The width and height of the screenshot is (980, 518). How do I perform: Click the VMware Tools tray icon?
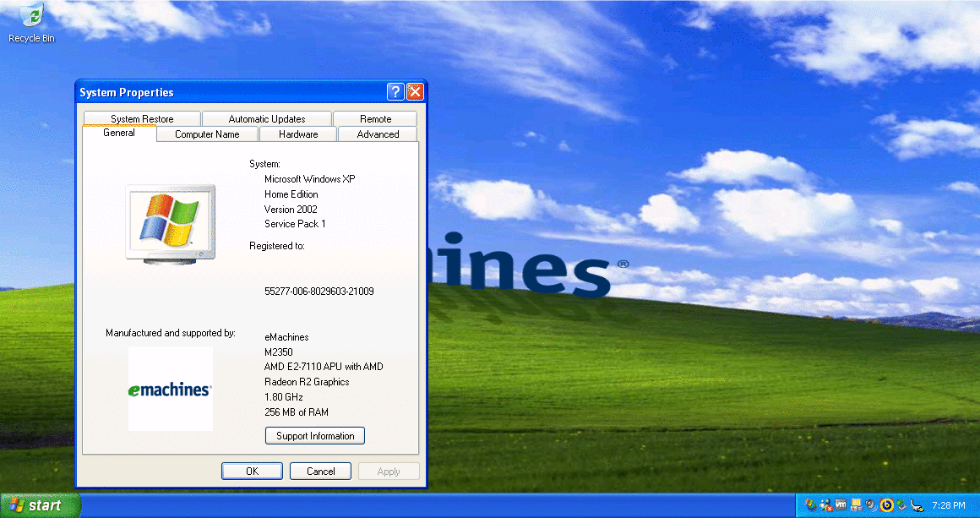841,505
